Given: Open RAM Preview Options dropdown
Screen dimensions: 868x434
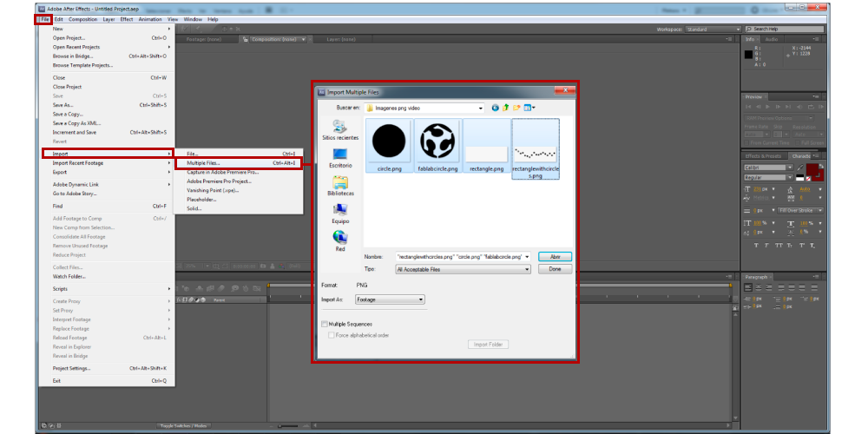Looking at the screenshot, I should tap(779, 118).
